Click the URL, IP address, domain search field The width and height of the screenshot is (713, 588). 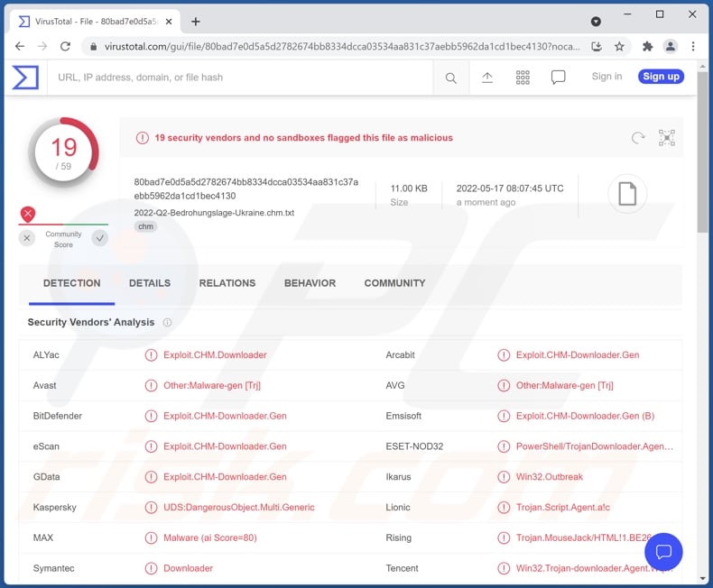coord(240,78)
